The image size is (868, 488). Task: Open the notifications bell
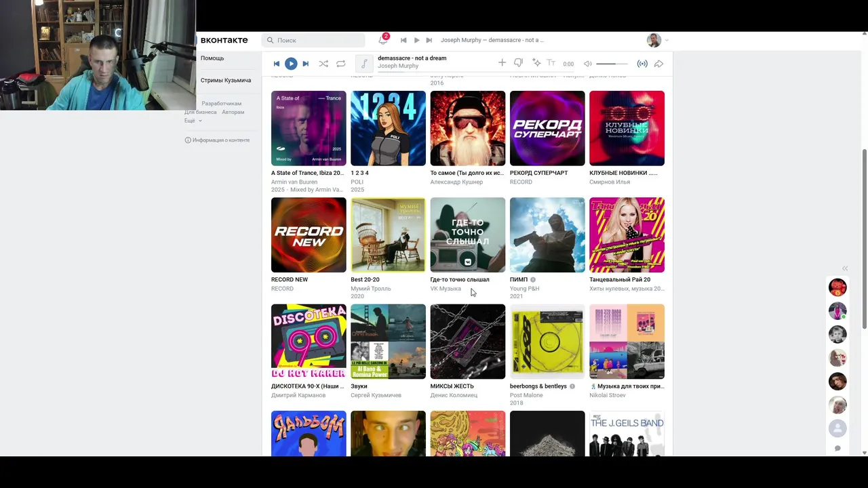382,40
